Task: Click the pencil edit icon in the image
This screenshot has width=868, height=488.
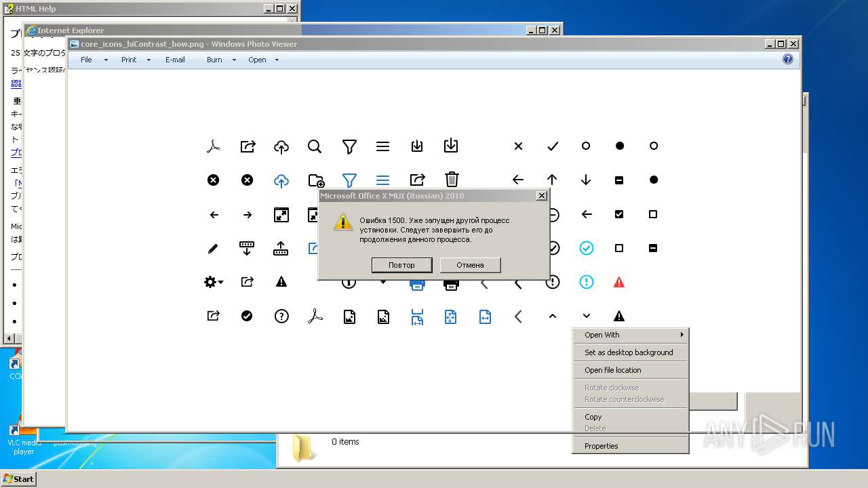Action: tap(213, 249)
